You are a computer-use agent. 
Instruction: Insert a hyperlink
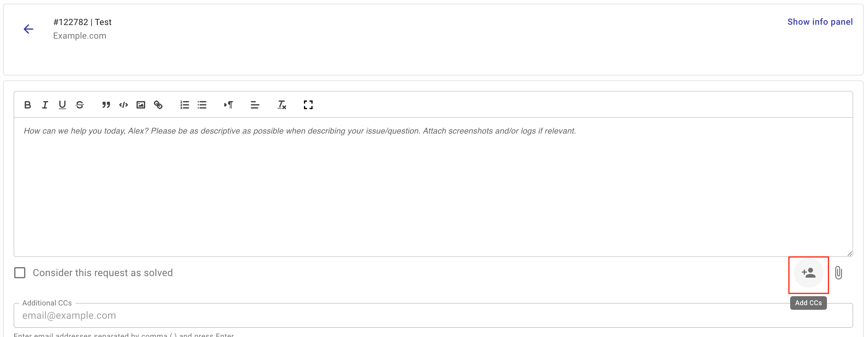click(158, 105)
